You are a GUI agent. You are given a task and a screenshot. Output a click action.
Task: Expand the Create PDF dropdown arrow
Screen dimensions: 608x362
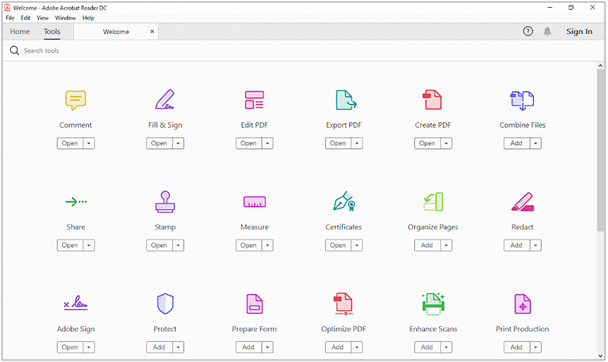click(446, 143)
